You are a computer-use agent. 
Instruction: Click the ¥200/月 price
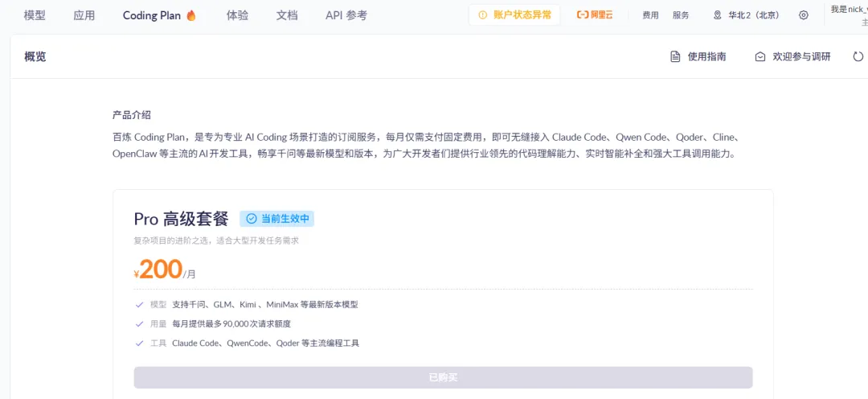pos(165,269)
